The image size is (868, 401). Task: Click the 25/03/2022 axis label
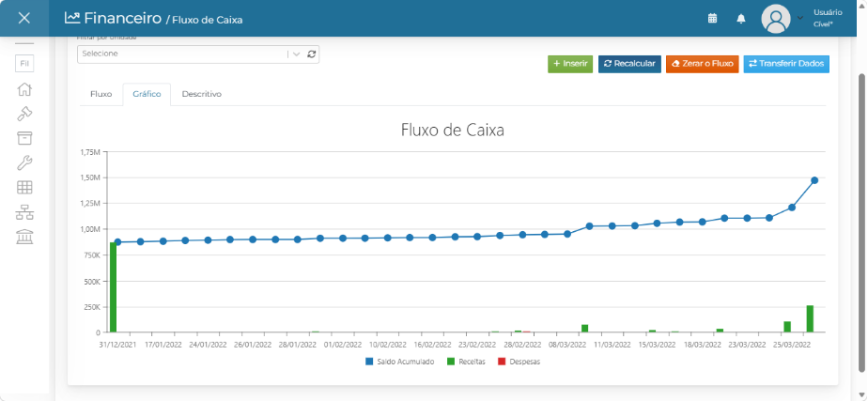[792, 344]
